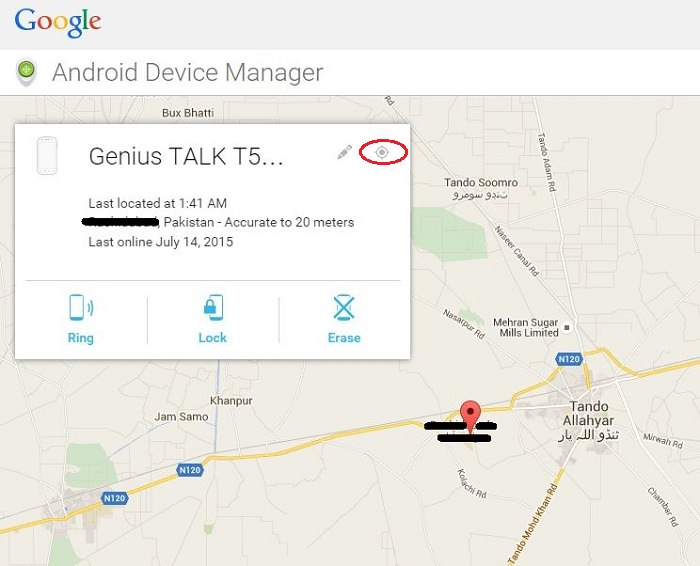Image resolution: width=700 pixels, height=566 pixels.
Task: Click the Tando Soomro map label
Action: click(481, 183)
